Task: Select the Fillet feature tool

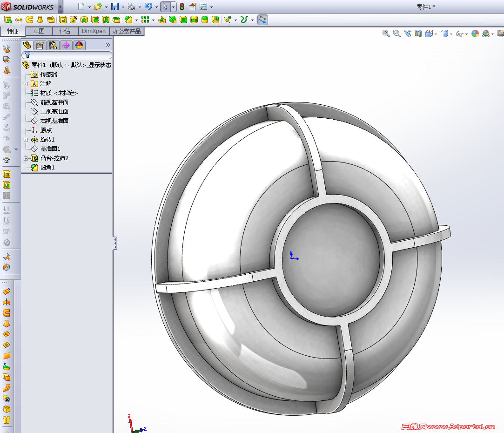Action: (128, 20)
